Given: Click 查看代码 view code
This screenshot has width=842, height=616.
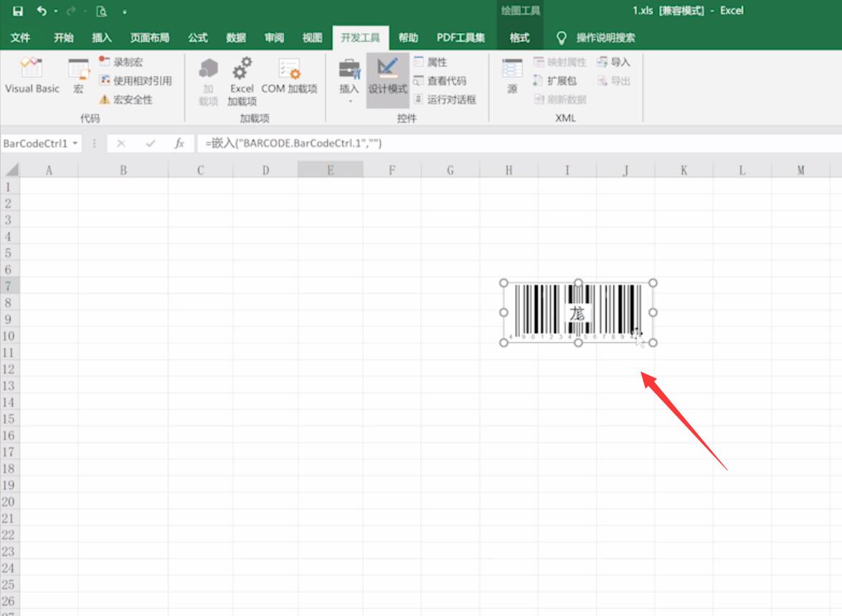Looking at the screenshot, I should pyautogui.click(x=440, y=80).
